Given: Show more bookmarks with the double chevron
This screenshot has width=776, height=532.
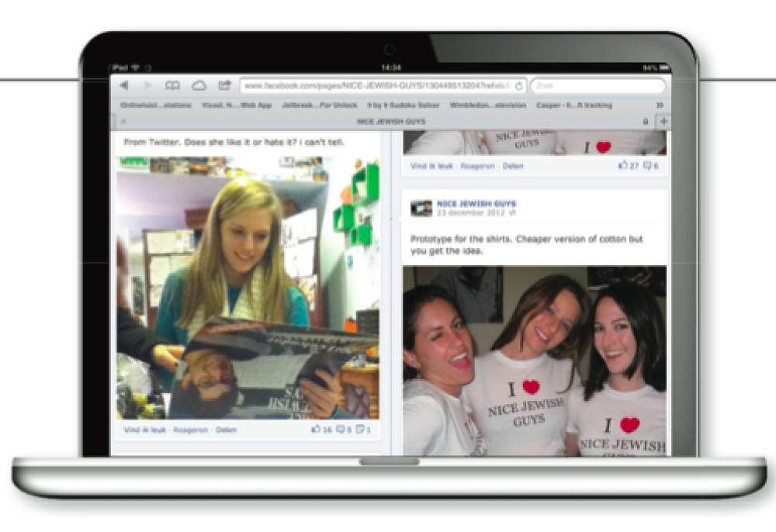Looking at the screenshot, I should (x=659, y=105).
